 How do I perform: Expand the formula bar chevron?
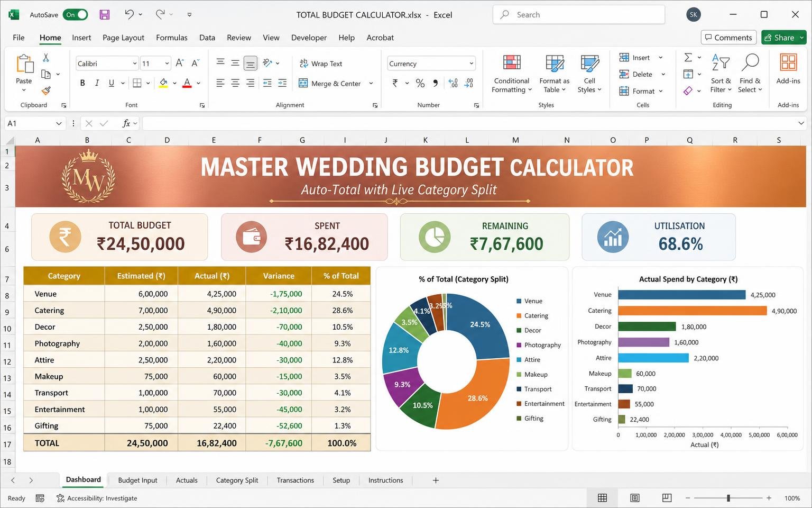point(801,123)
